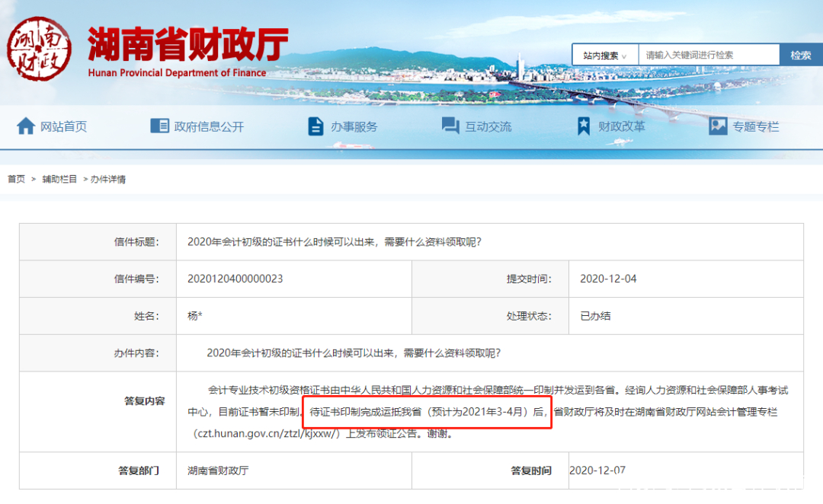Open the 办事服务 menu item
The image size is (823, 504).
[x=354, y=126]
